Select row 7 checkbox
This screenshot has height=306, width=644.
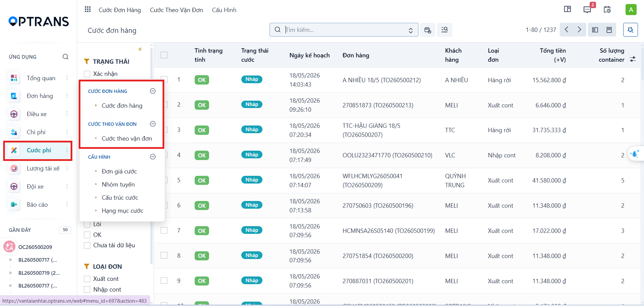point(164,231)
